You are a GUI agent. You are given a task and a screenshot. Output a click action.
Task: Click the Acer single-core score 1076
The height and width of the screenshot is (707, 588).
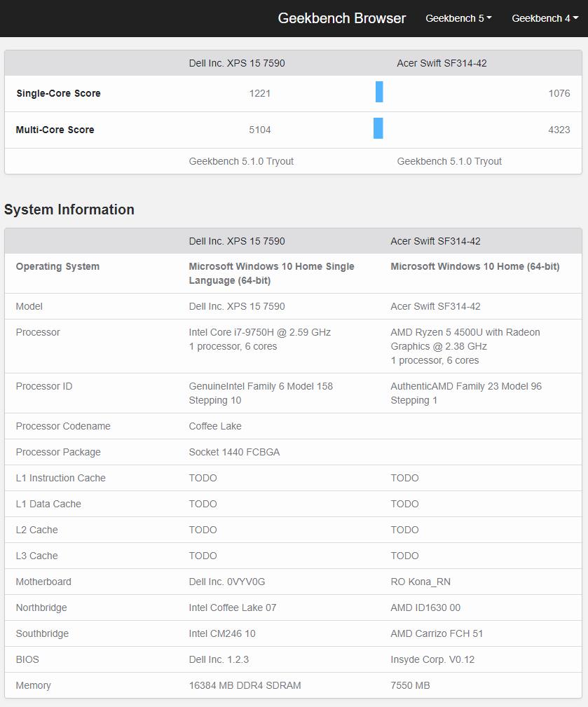tap(559, 93)
